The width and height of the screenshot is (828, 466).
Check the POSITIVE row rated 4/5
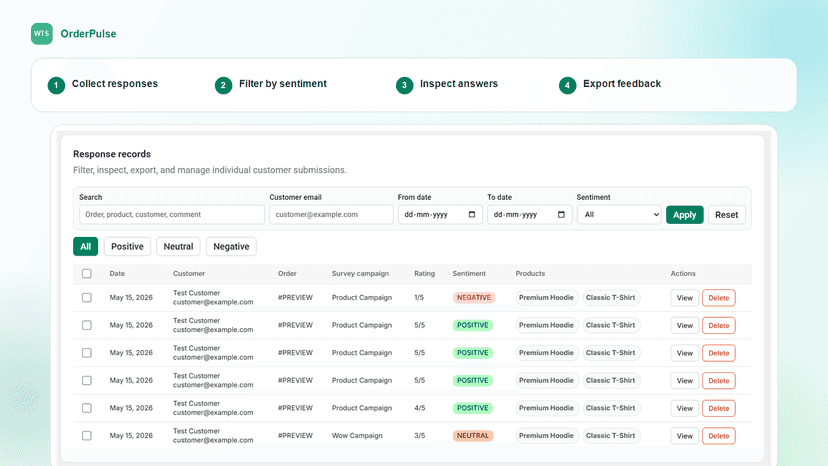pyautogui.click(x=87, y=408)
